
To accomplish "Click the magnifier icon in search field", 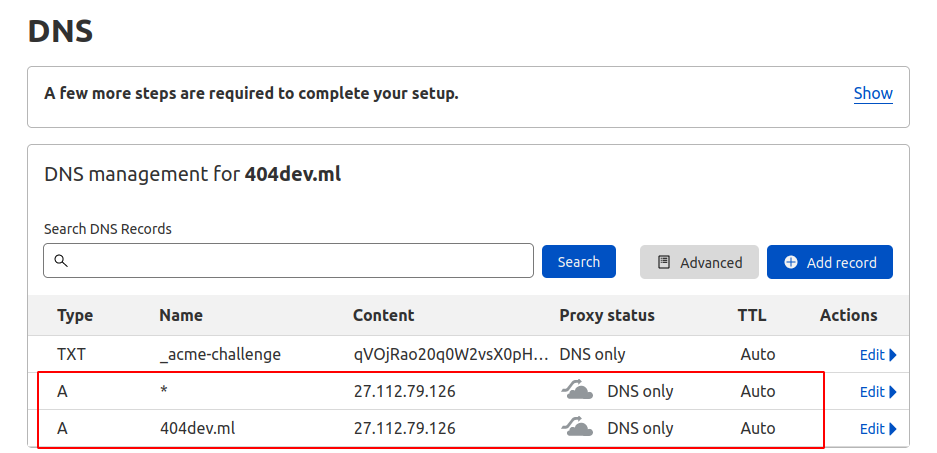I will coord(61,261).
